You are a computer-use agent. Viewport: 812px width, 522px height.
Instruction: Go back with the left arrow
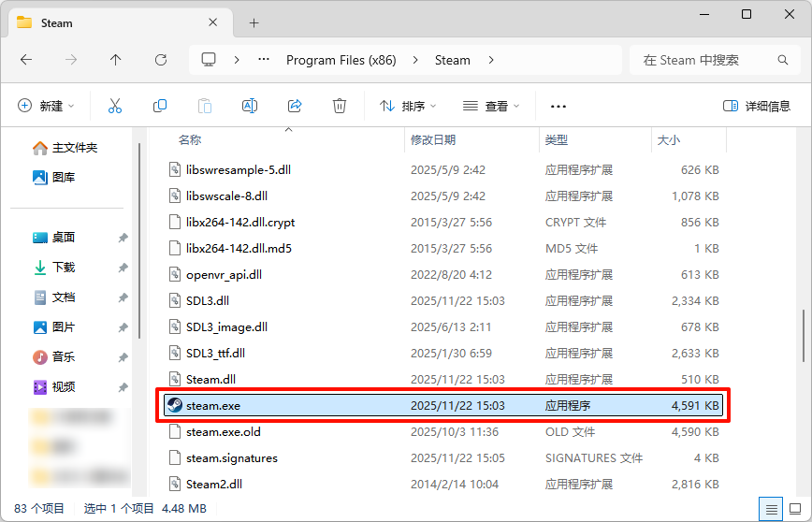pos(26,60)
